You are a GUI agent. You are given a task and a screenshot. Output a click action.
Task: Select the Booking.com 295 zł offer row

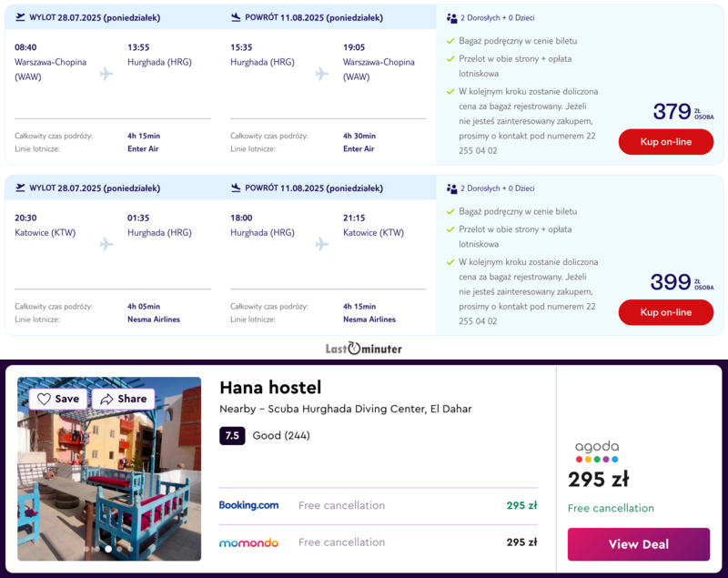pyautogui.click(x=379, y=505)
